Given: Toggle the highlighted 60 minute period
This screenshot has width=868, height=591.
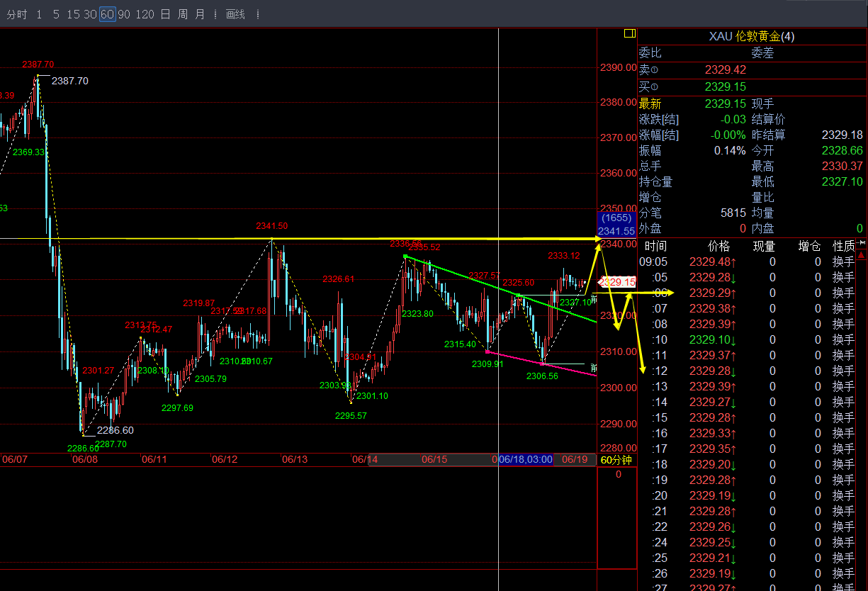Looking at the screenshot, I should click(x=107, y=14).
